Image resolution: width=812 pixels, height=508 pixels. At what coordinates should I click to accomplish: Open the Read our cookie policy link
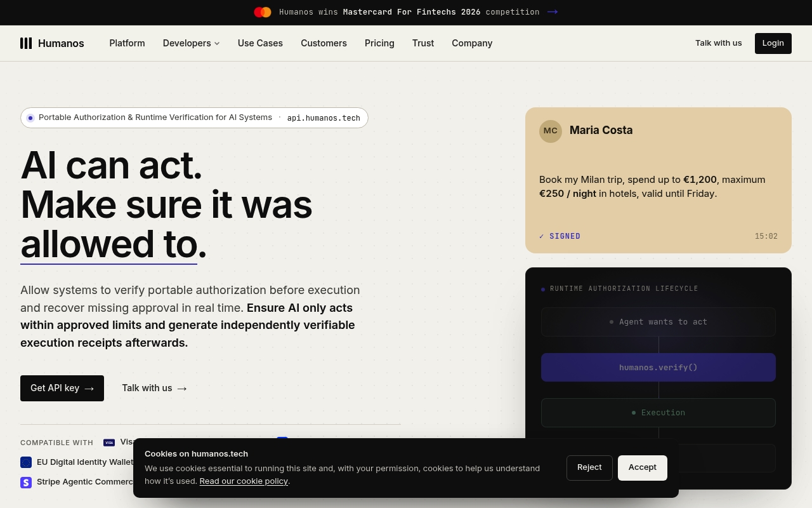click(x=244, y=481)
